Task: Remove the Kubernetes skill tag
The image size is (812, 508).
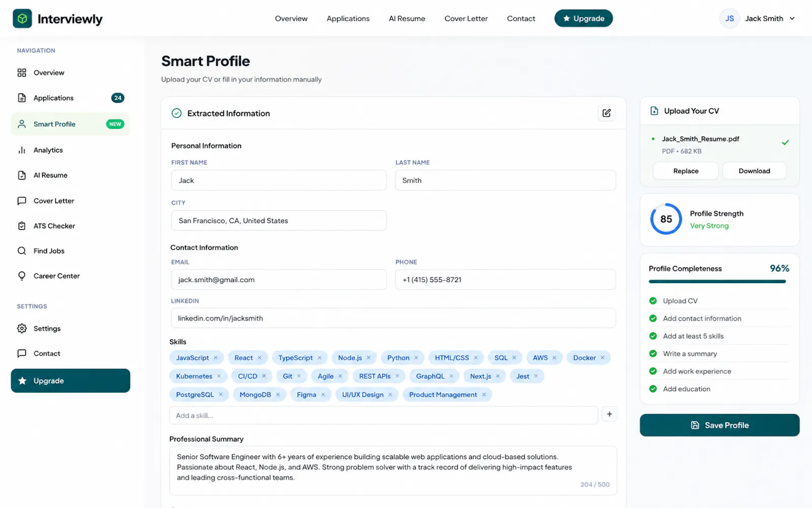Action: [219, 376]
